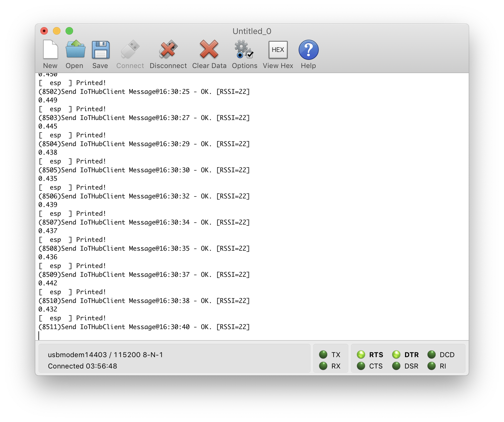
Task: Click the Untitled_0 window title
Action: tap(252, 31)
